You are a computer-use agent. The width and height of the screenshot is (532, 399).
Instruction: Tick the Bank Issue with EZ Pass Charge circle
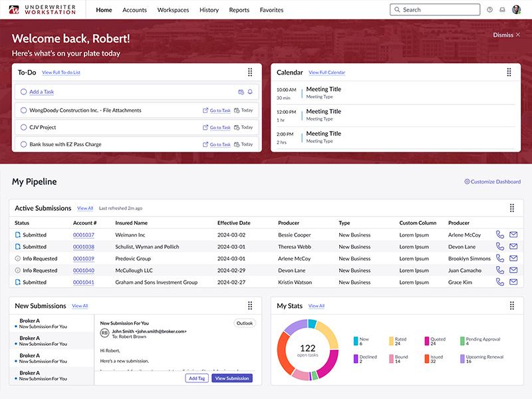tap(24, 144)
